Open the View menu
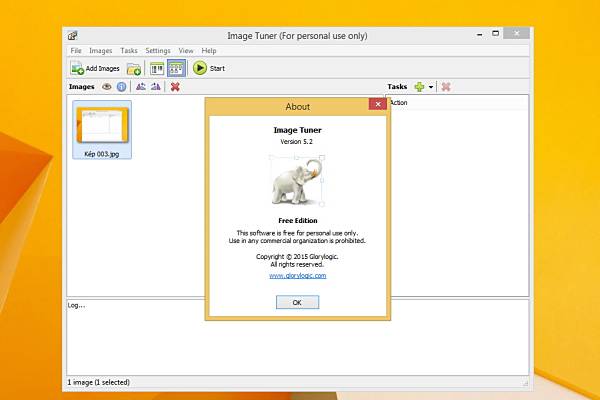The height and width of the screenshot is (400, 600). tap(186, 51)
